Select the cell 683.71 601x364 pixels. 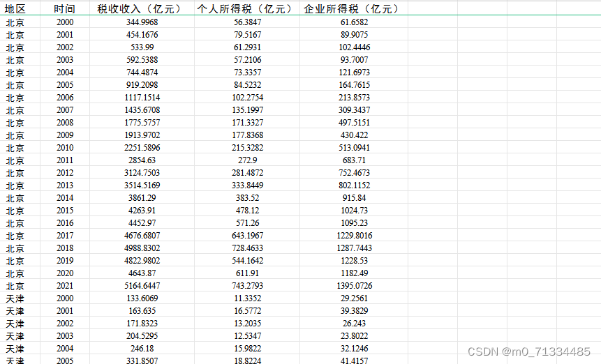click(354, 160)
